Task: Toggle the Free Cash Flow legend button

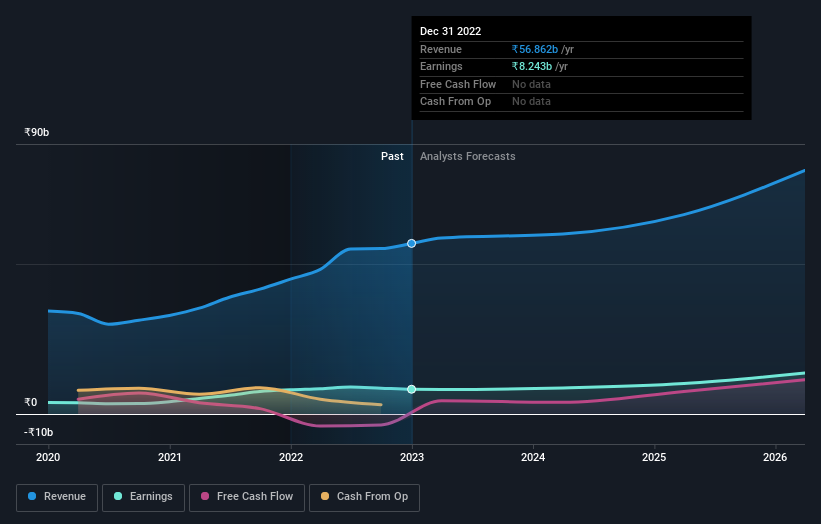Action: click(247, 497)
